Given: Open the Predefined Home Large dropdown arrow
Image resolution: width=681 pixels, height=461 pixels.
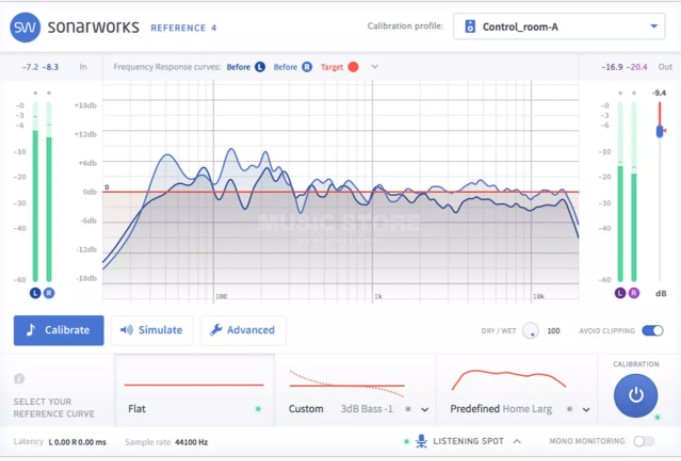Looking at the screenshot, I should pos(586,409).
